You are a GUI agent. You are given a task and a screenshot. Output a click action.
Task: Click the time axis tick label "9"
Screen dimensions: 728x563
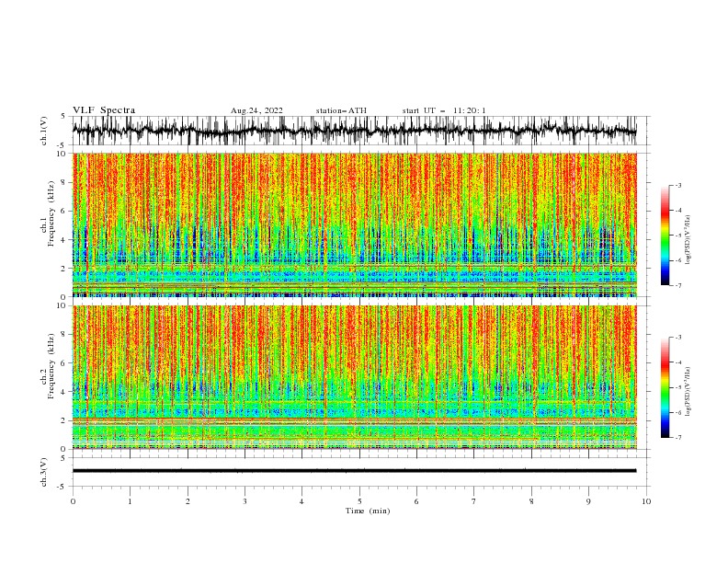tap(588, 501)
